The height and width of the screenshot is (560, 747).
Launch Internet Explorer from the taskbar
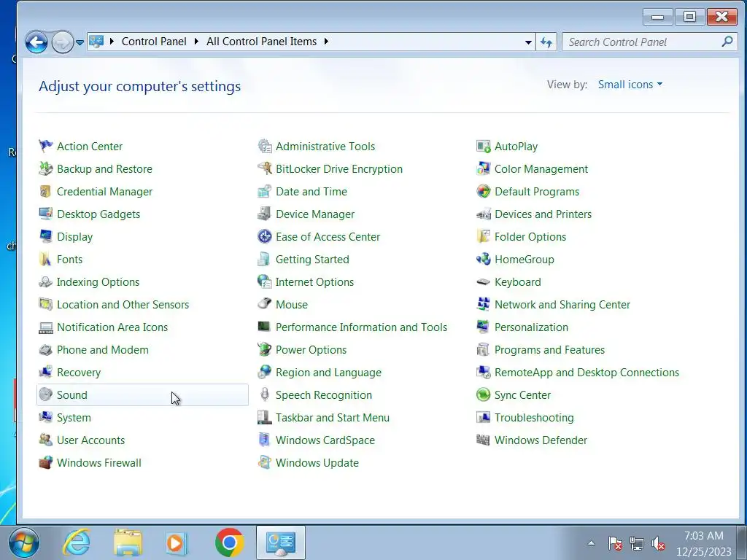click(x=77, y=542)
